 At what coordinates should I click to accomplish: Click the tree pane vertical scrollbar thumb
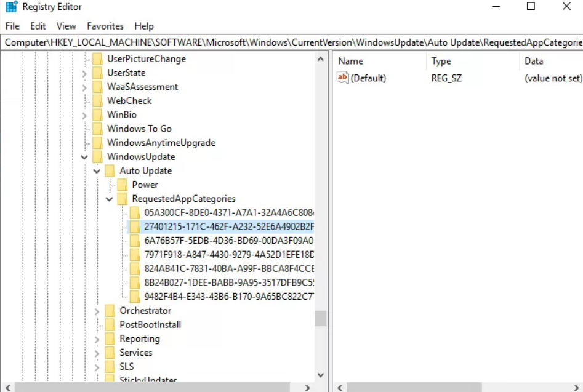click(x=321, y=318)
